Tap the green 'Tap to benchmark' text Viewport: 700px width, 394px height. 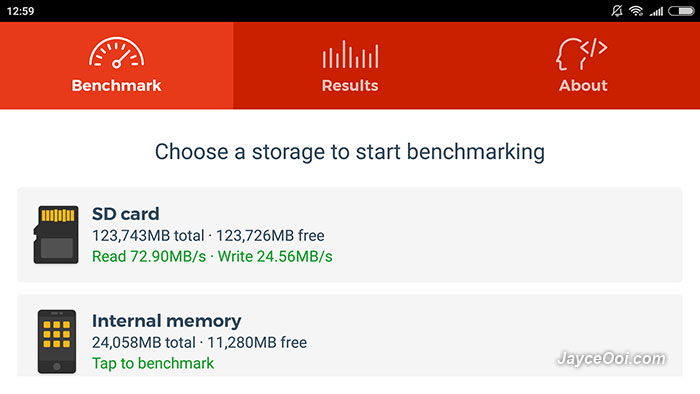pyautogui.click(x=153, y=363)
